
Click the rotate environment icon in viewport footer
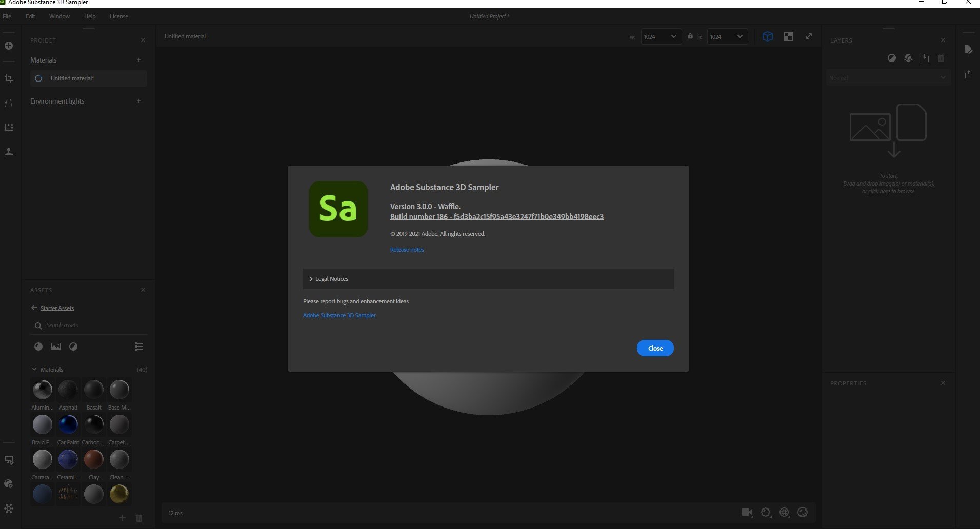pos(766,512)
